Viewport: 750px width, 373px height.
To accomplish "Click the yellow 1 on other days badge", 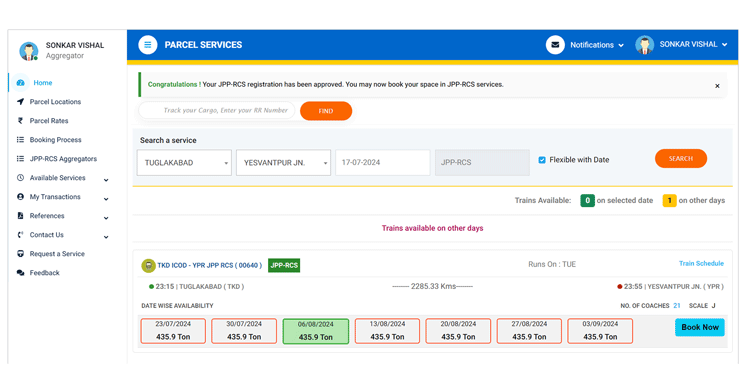I will coord(669,200).
